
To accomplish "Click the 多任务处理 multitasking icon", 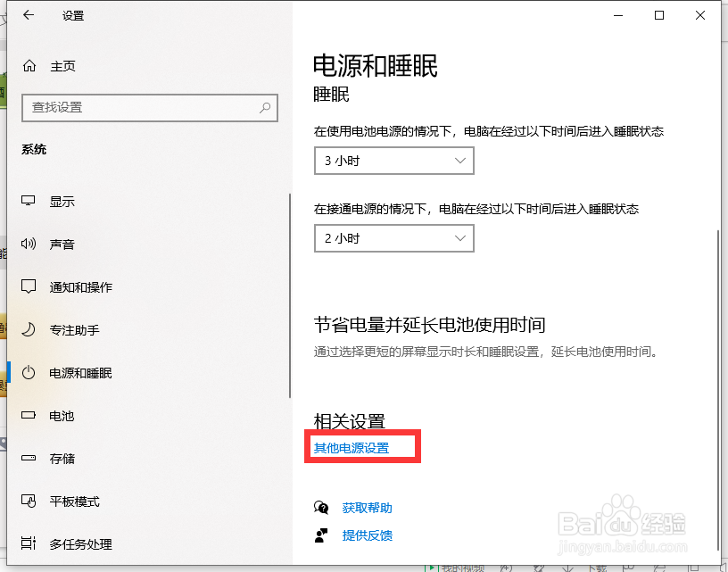I will (x=28, y=543).
